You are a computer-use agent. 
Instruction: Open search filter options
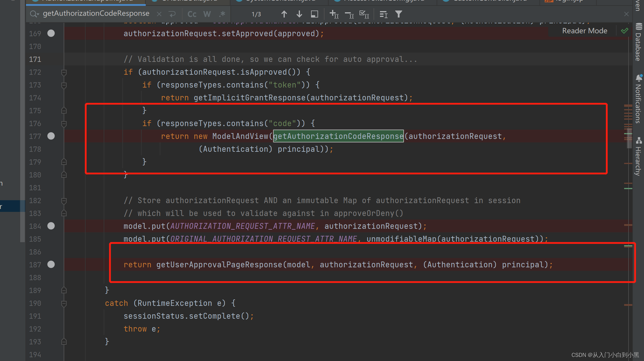[x=398, y=14]
